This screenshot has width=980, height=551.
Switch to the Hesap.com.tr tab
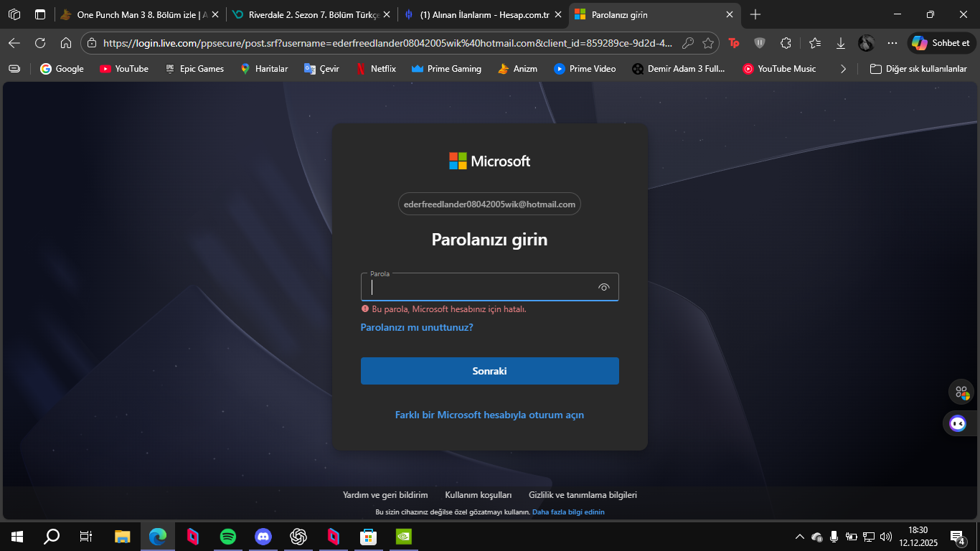(482, 14)
